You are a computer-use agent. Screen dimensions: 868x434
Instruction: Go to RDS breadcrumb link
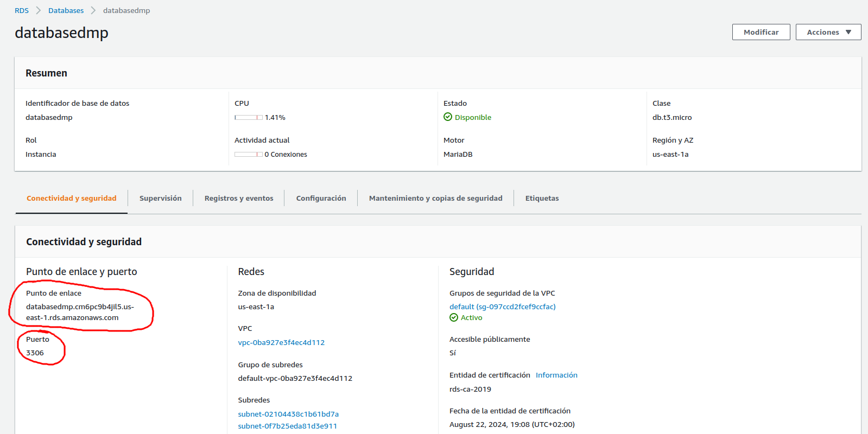click(22, 11)
